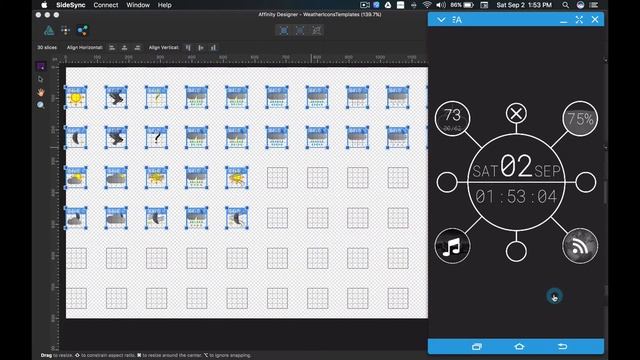
Task: Tap the RSS feed circle on phone
Action: tap(580, 246)
